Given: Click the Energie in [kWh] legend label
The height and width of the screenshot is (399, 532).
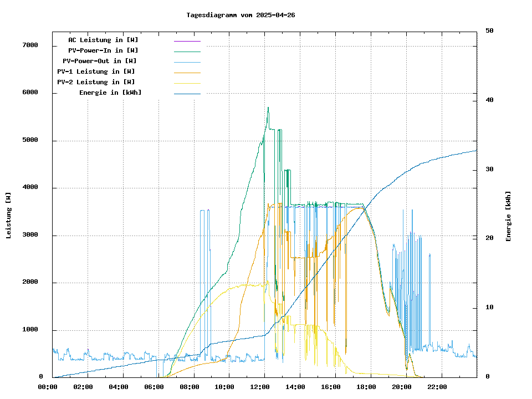Looking at the screenshot, I should pos(110,93).
